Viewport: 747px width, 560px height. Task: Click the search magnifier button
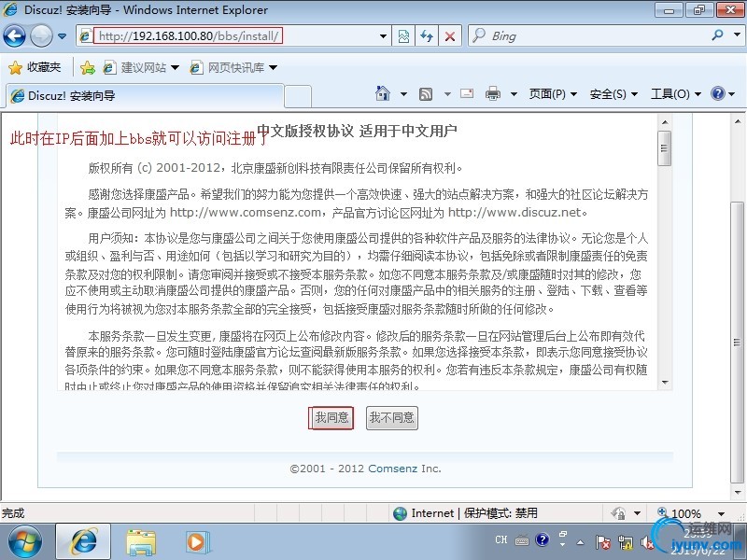717,35
